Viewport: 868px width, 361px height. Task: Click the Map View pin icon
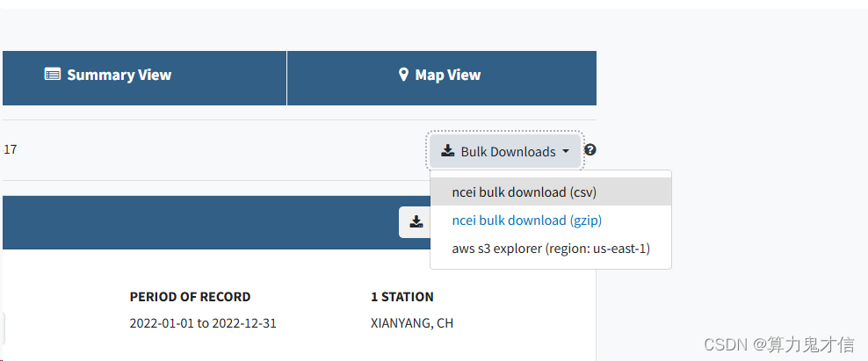(x=403, y=75)
